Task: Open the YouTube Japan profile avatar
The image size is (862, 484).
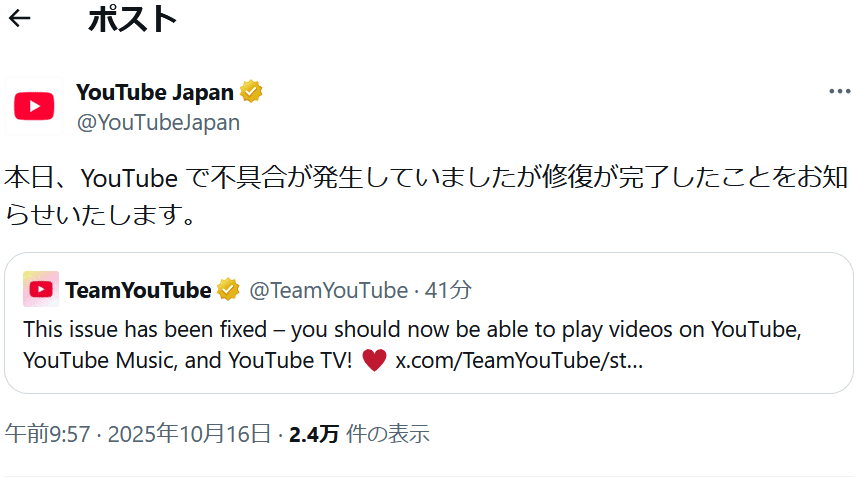Action: (34, 106)
